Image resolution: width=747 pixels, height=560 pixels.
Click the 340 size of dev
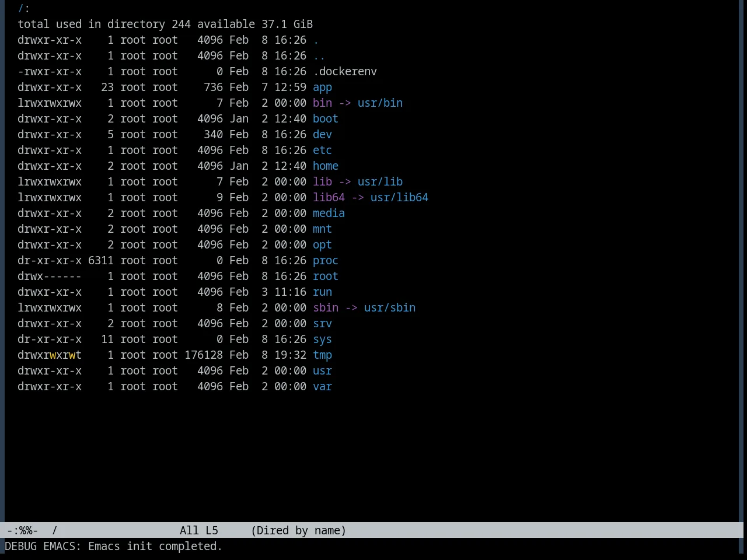point(213,135)
